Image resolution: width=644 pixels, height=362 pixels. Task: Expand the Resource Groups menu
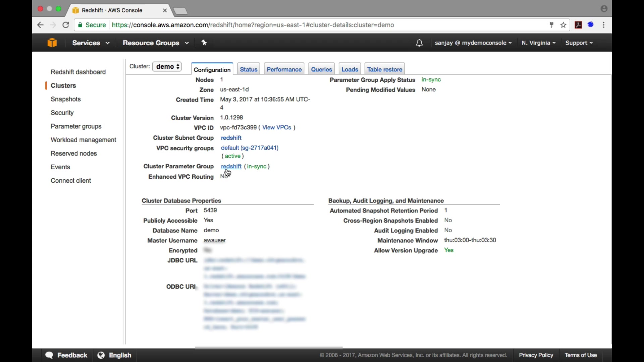tap(156, 43)
